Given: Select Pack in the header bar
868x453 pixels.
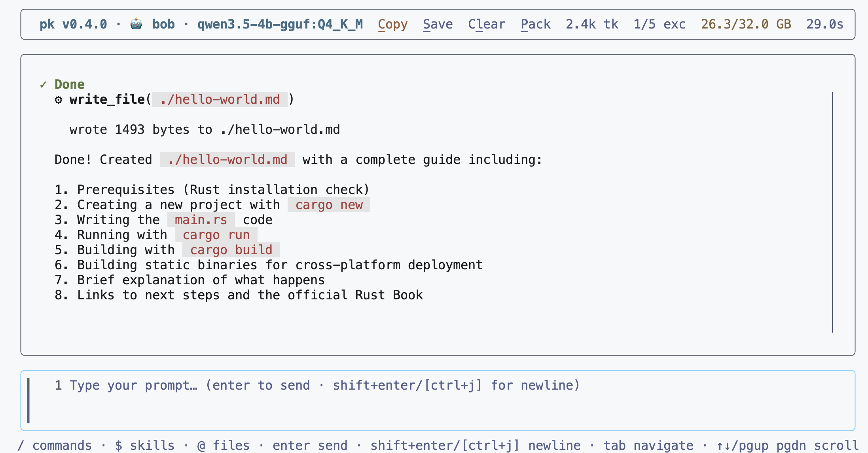Looking at the screenshot, I should [x=535, y=24].
